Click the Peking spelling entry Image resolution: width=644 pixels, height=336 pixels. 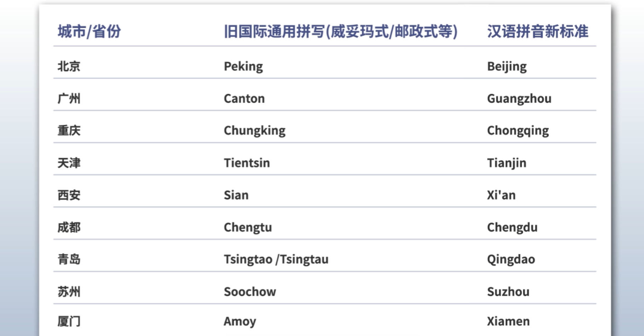pos(243,66)
